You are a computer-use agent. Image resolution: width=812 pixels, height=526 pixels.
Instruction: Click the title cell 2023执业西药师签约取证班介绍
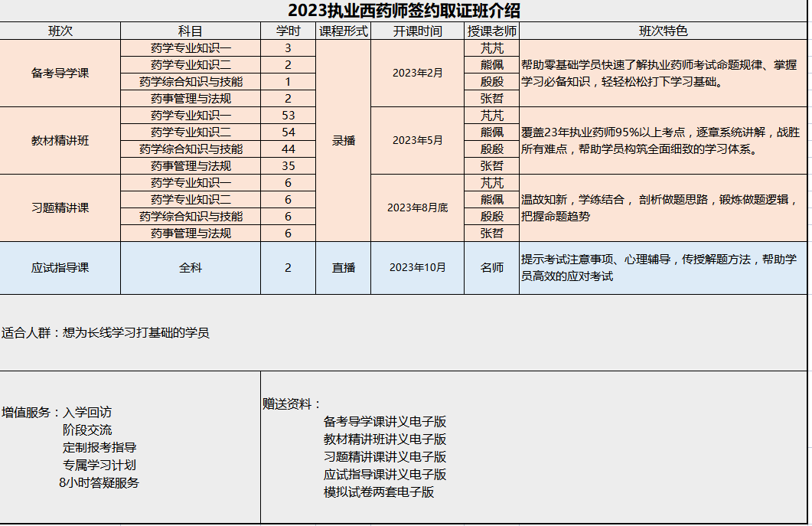tap(404, 11)
